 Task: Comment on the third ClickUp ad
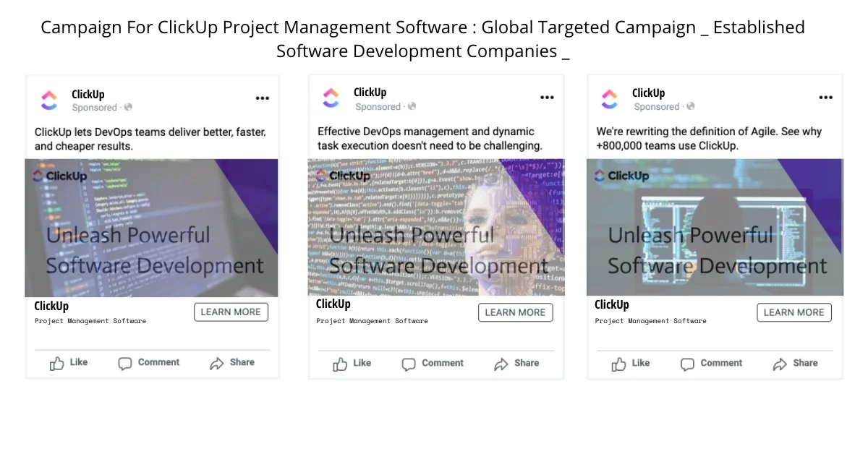click(712, 364)
